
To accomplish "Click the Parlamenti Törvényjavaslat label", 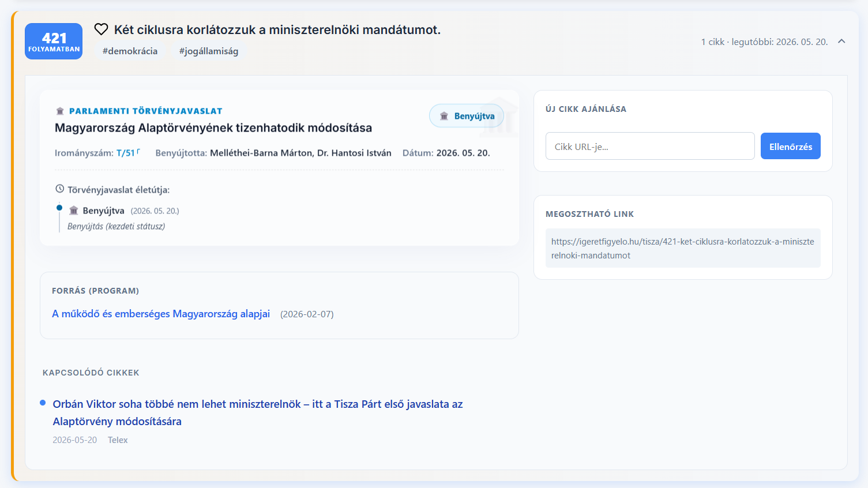I will coord(146,111).
